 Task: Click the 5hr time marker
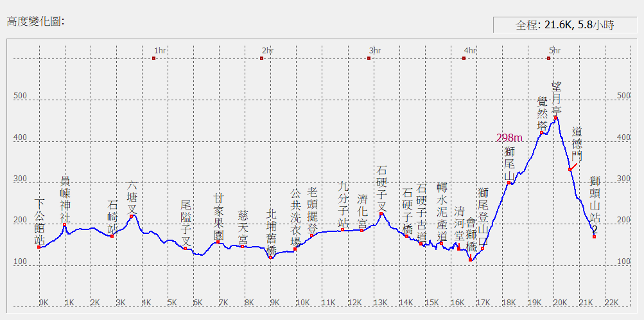pos(549,58)
